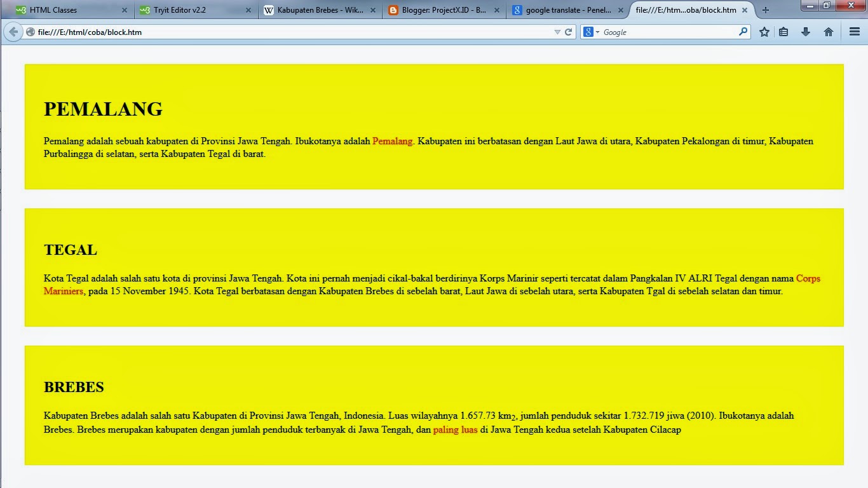Open the Firefox hamburger menu
The width and height of the screenshot is (868, 488).
point(855,32)
